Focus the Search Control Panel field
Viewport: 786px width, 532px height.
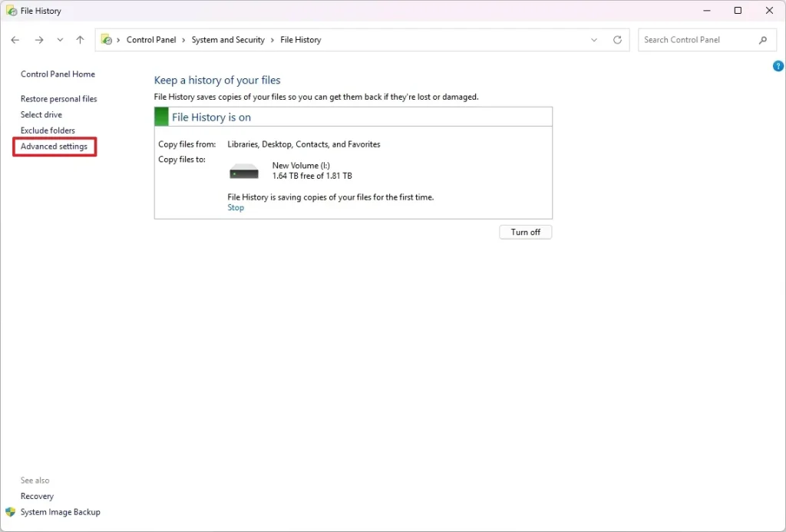tap(697, 40)
